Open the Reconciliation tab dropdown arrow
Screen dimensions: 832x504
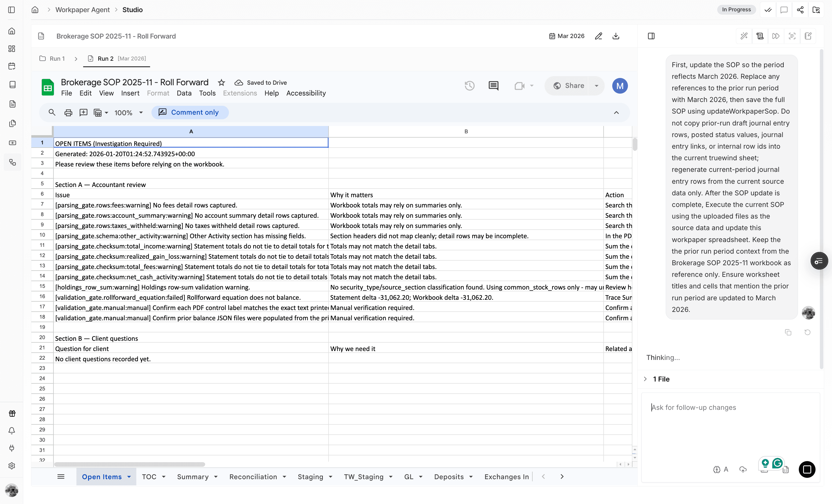coord(284,477)
